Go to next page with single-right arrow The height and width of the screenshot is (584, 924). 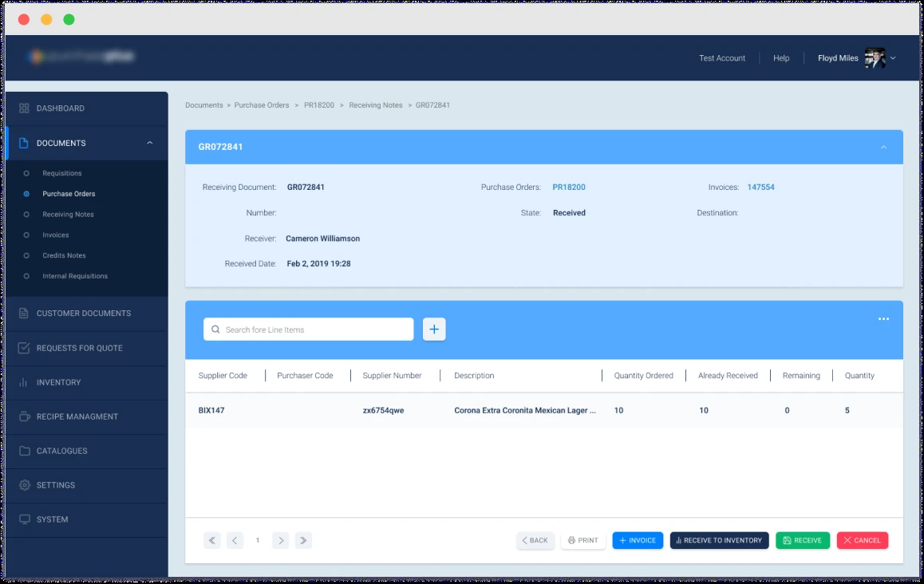[281, 540]
